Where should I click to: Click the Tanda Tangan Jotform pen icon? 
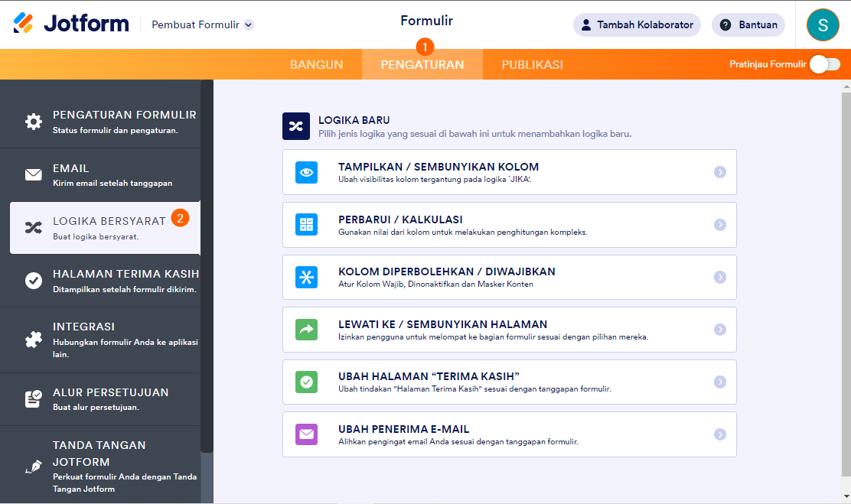34,467
